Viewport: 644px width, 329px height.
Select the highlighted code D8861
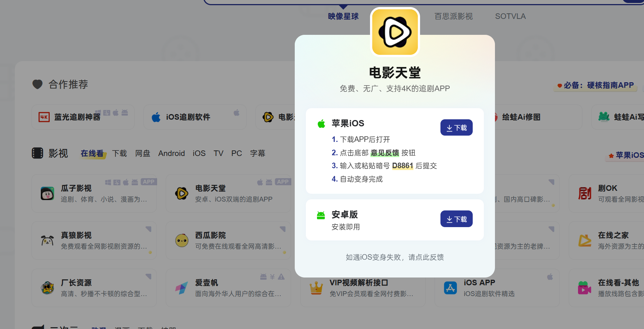pyautogui.click(x=403, y=166)
